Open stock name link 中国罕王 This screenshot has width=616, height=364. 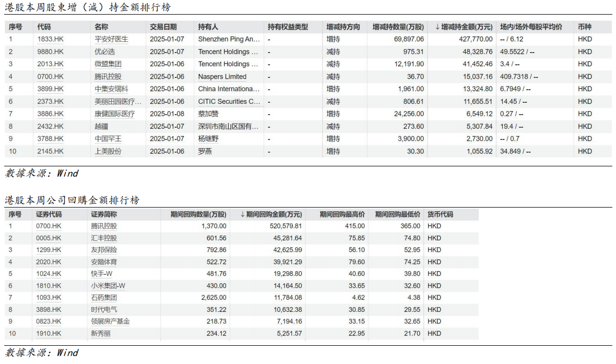[108, 139]
